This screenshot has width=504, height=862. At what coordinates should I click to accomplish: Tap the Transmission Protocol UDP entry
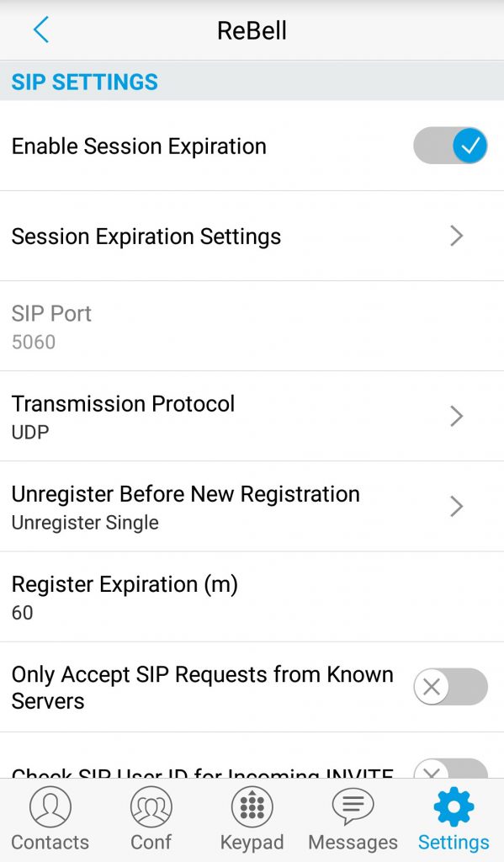[252, 416]
